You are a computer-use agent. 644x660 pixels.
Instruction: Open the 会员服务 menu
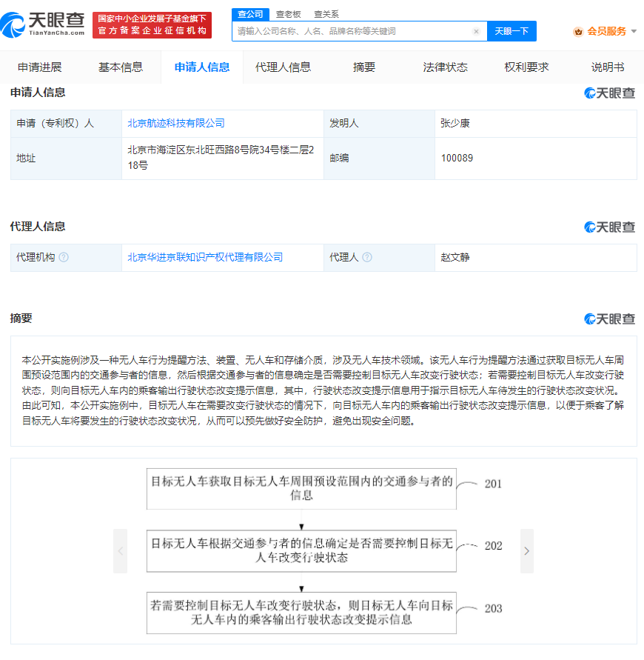tap(606, 31)
